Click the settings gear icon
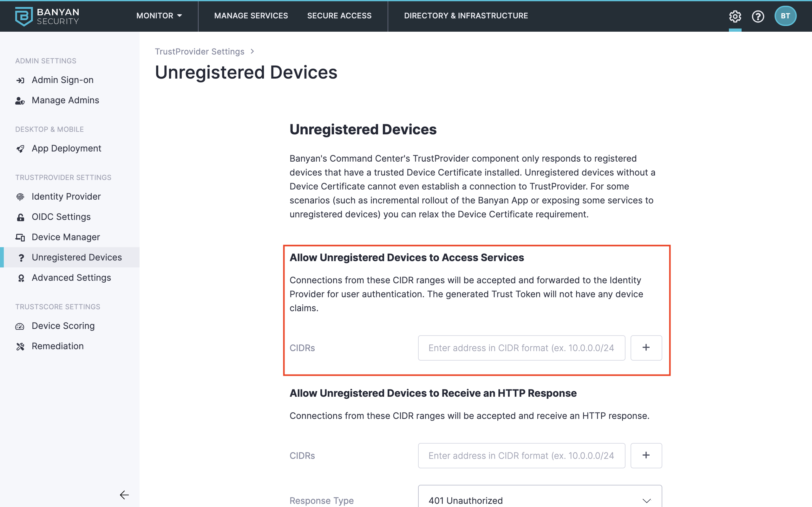 tap(735, 16)
